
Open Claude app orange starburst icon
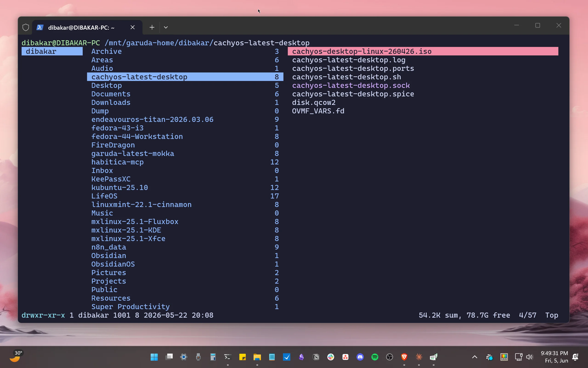419,357
